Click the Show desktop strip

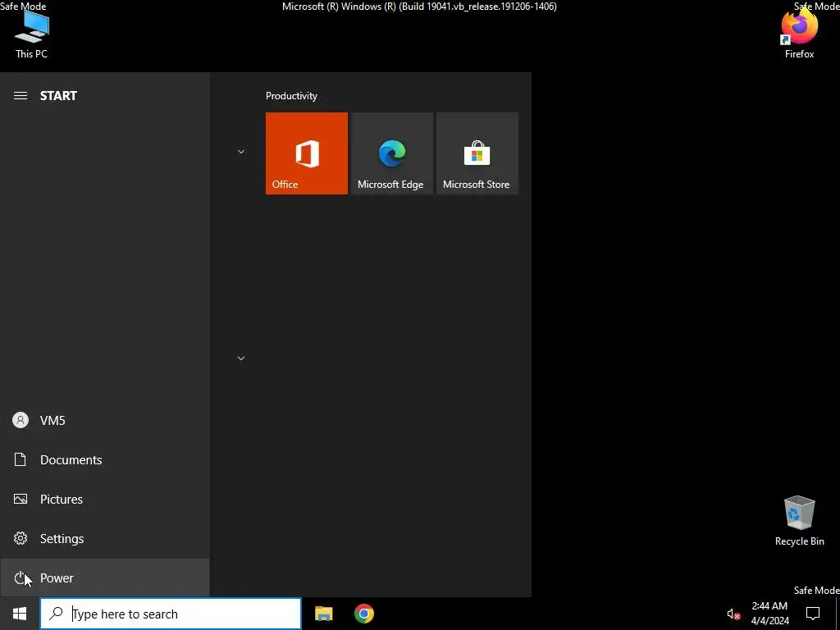tap(838, 614)
